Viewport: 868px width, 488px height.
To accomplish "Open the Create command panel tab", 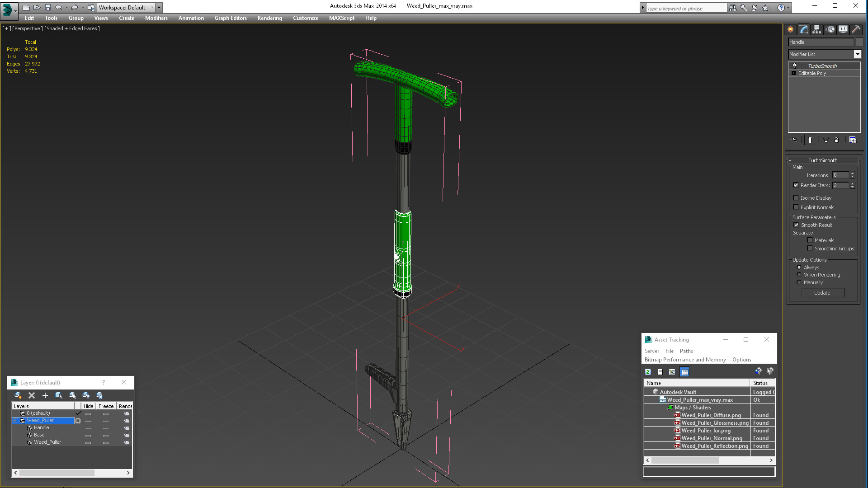I will pos(790,29).
